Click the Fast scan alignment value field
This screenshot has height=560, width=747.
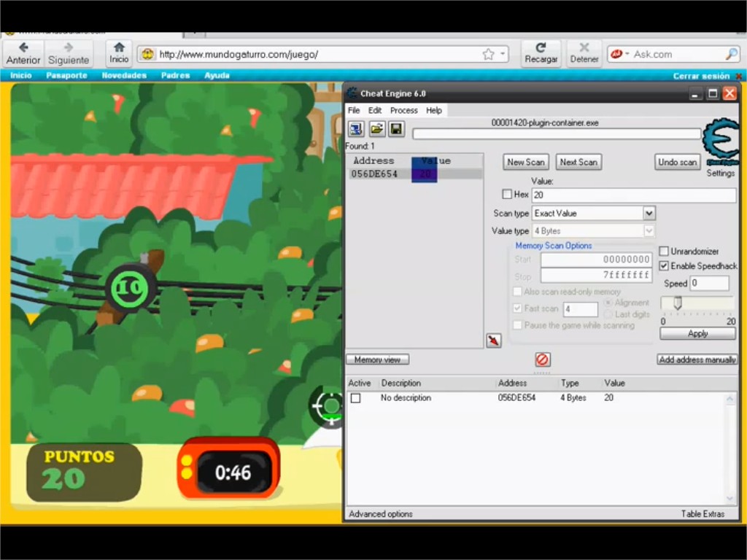coord(580,309)
